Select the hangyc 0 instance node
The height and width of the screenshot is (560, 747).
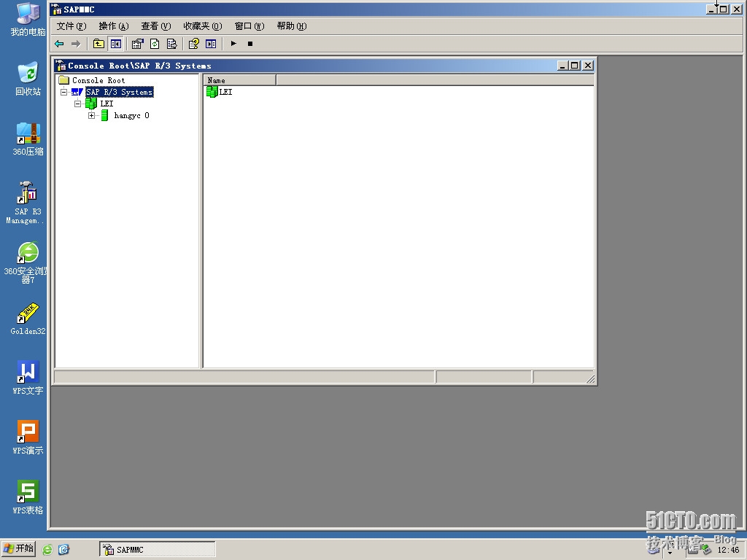(131, 115)
